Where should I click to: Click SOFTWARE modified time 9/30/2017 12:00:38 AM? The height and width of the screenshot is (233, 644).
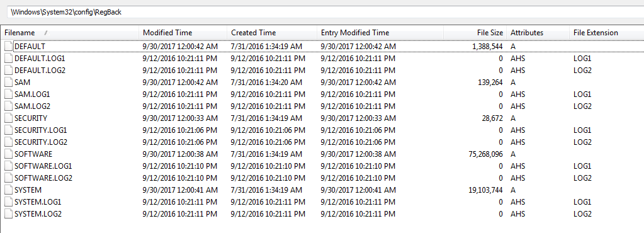[180, 154]
